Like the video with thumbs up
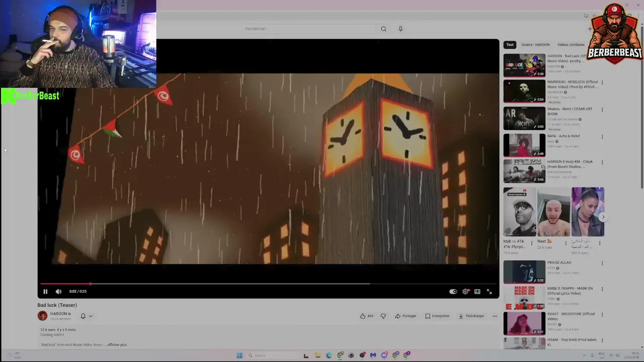644x362 pixels. coord(366,316)
